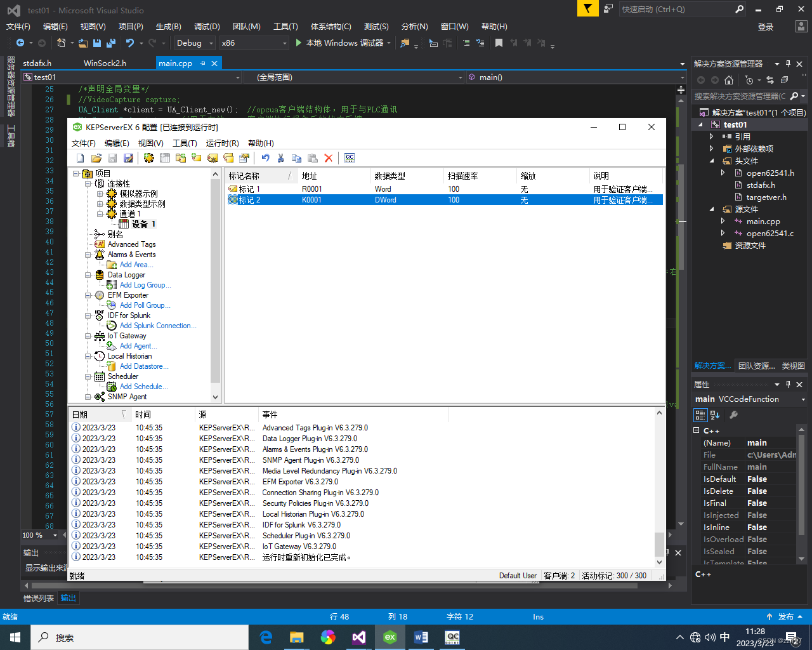Click Undo icon in Visual Studio toolbar
Viewport: 812px width, 650px height.
[x=130, y=43]
